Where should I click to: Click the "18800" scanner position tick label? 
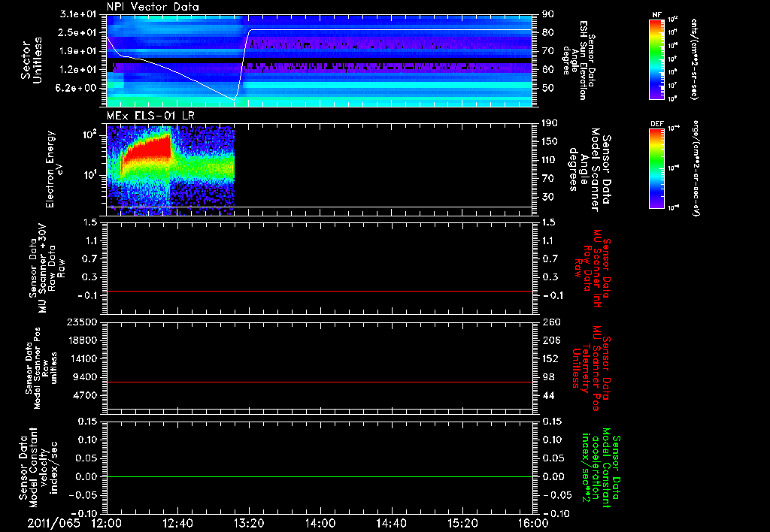coord(82,340)
